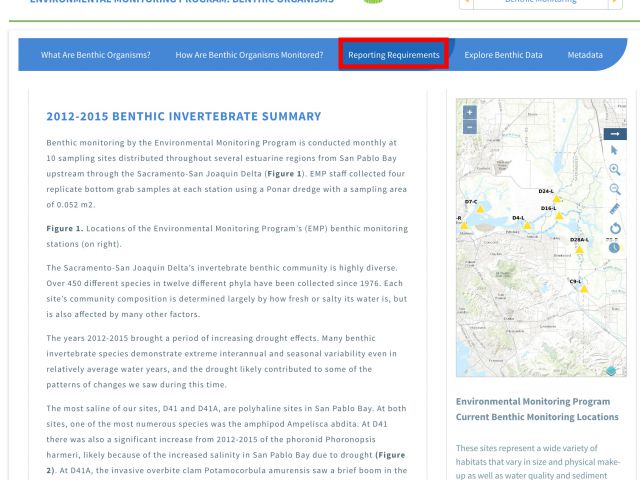
Task: Click the teal layers icon on map corner
Action: point(611,371)
